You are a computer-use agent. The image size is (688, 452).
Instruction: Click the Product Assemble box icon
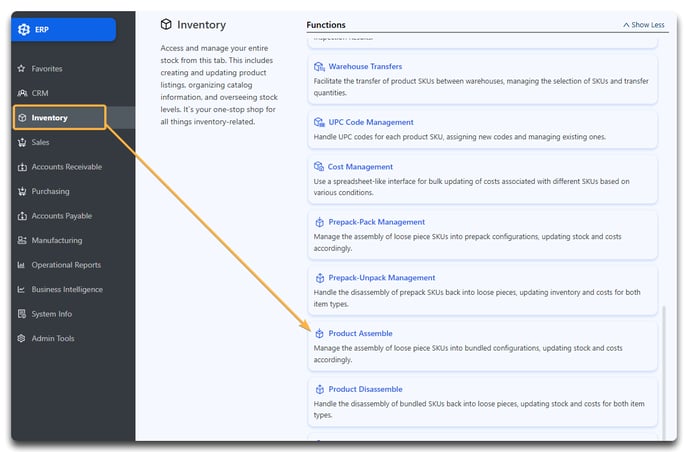319,334
